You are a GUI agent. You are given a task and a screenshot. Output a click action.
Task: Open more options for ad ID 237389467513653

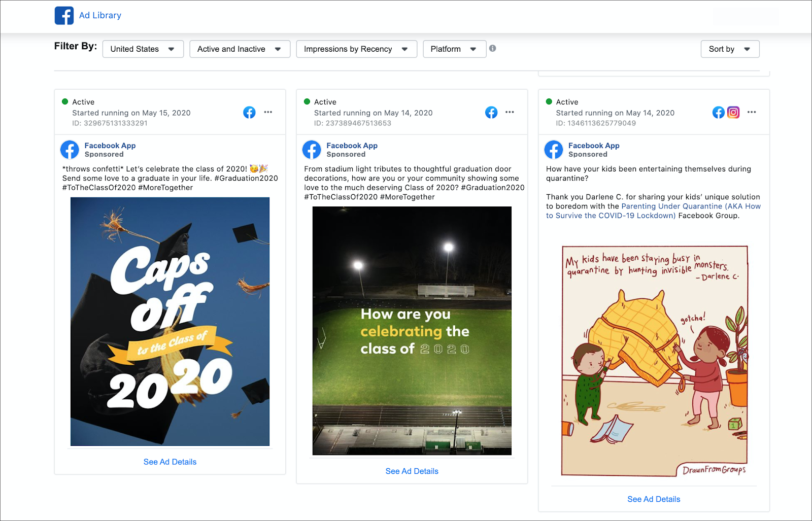pyautogui.click(x=510, y=112)
